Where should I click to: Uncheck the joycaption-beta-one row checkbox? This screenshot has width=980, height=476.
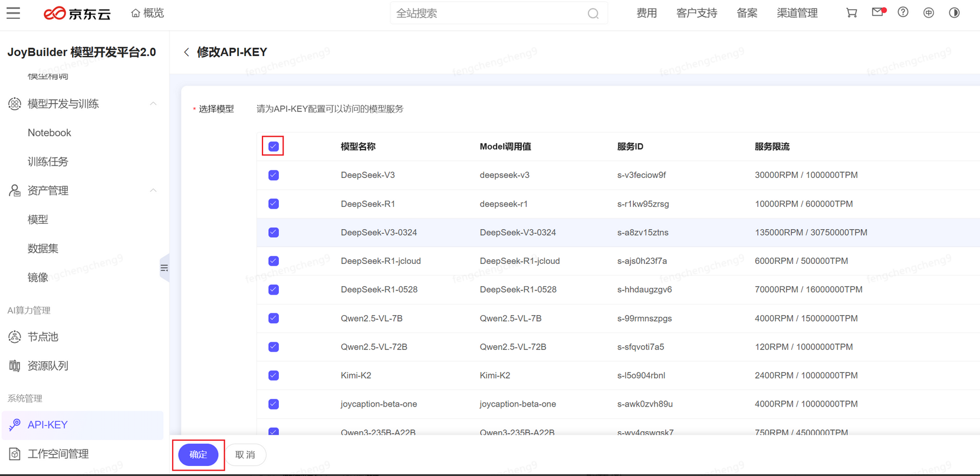[x=274, y=404]
